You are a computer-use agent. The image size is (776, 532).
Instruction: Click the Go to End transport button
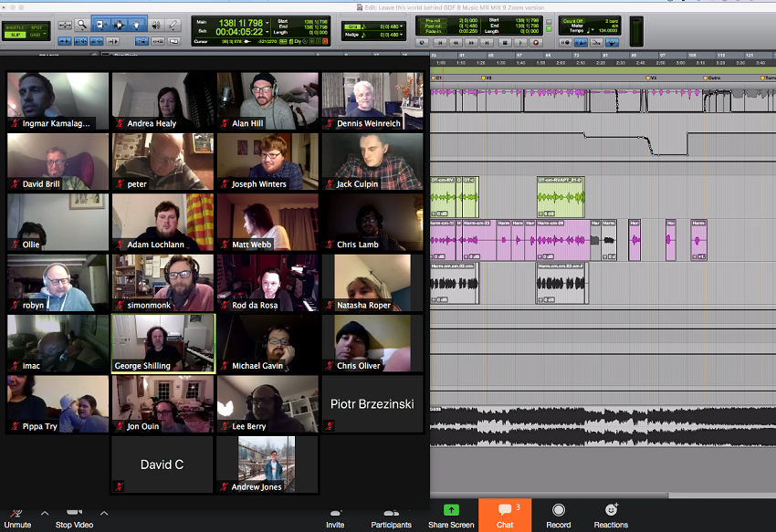point(488,43)
